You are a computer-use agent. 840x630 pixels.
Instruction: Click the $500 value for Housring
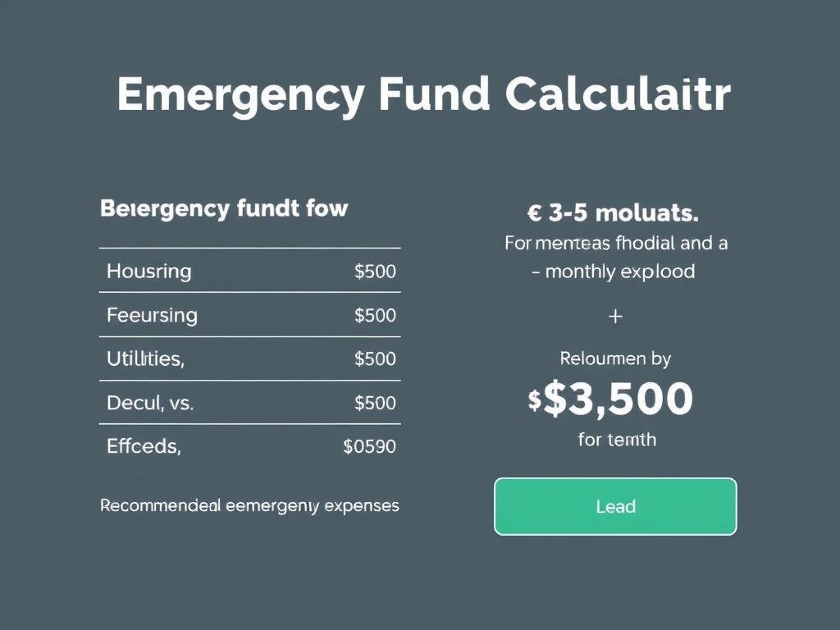tap(375, 271)
